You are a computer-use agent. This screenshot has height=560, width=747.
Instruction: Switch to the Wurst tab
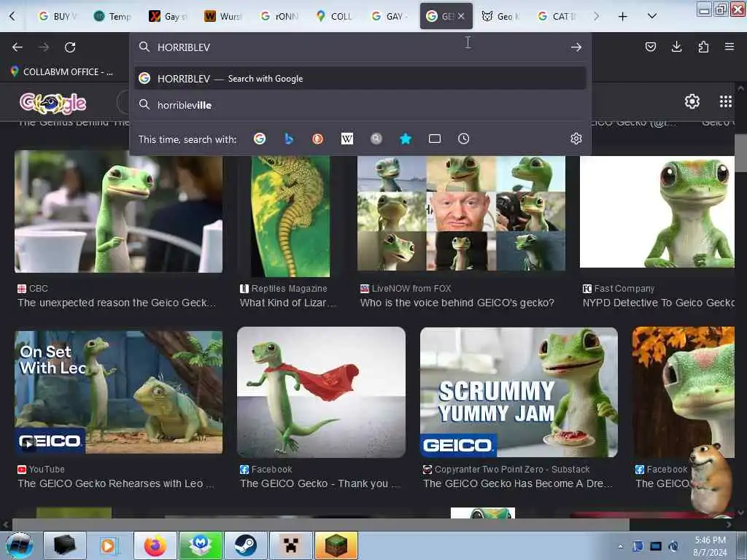tap(224, 17)
